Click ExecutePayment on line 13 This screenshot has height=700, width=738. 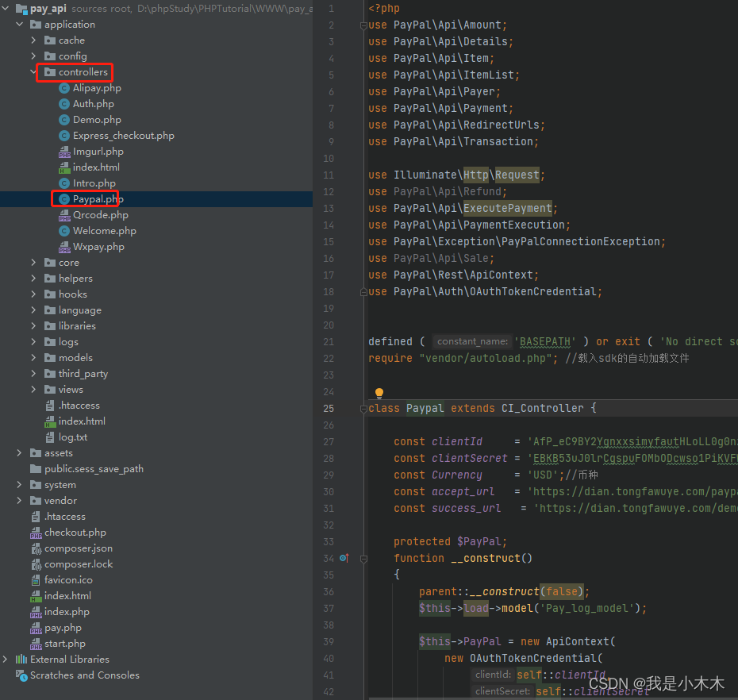coord(507,208)
